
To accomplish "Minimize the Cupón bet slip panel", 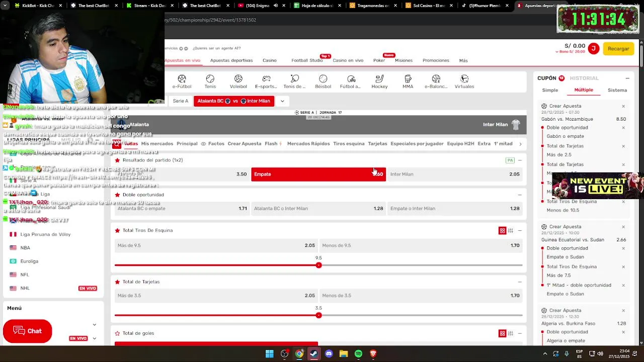I will click(627, 78).
